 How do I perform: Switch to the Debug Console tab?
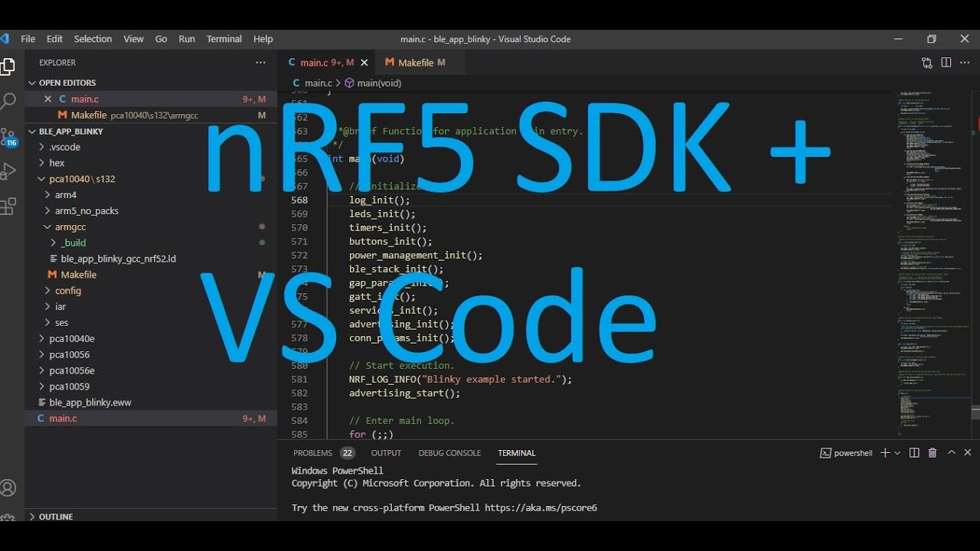449,453
